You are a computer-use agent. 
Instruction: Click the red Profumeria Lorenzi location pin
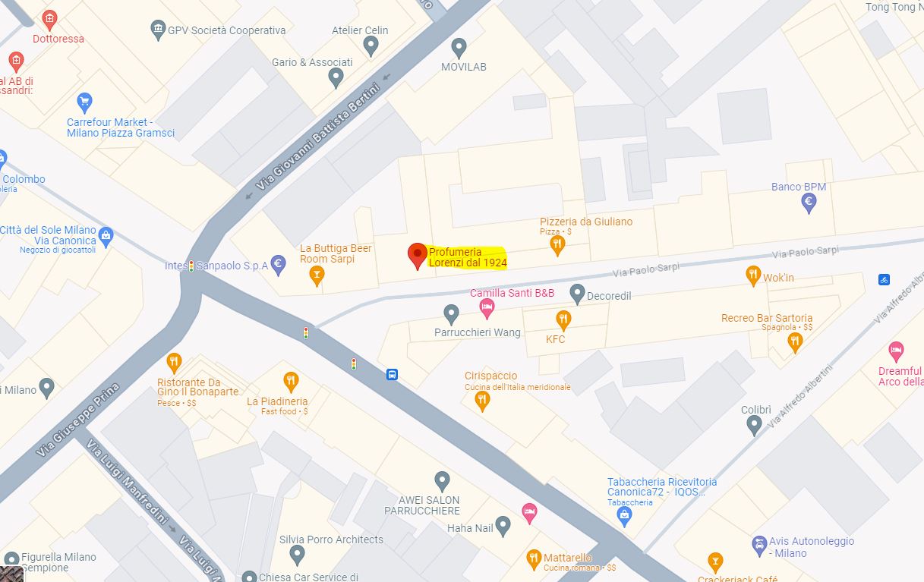(417, 256)
